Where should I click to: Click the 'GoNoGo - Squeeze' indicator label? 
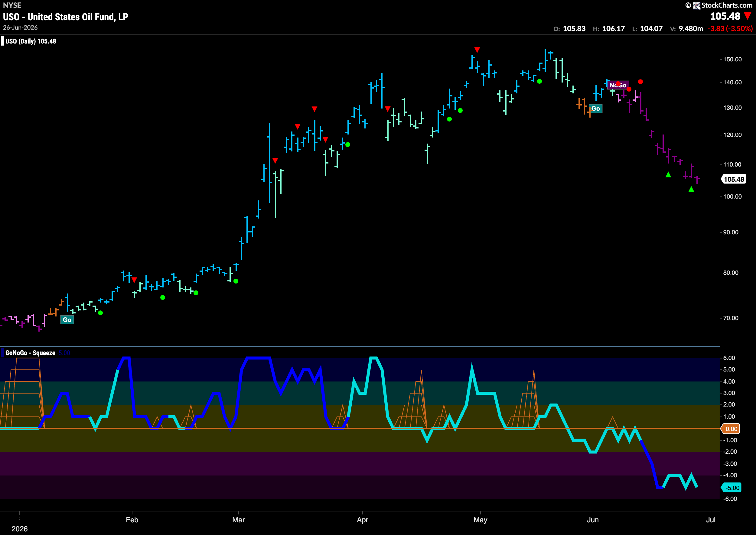pos(30,353)
